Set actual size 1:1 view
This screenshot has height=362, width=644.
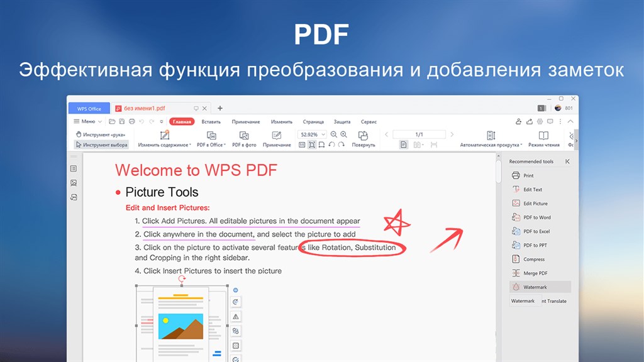coord(302,145)
